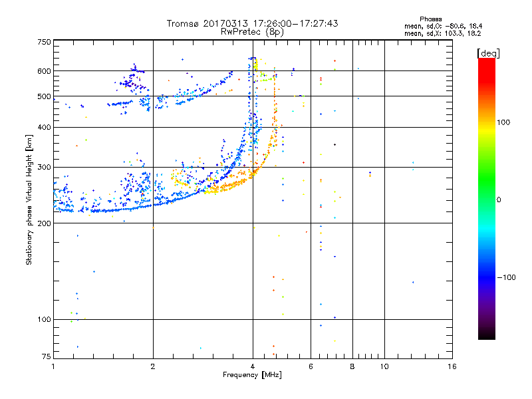Click the 'mean, sd,O: -80.6, 18.4' line

[443, 26]
